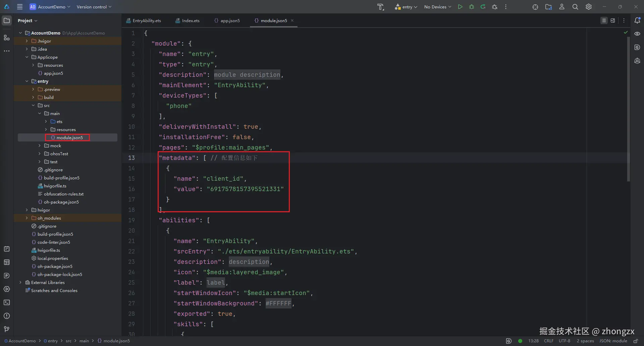
Task: Click the reload/hot-reload run icon
Action: pyautogui.click(x=483, y=7)
